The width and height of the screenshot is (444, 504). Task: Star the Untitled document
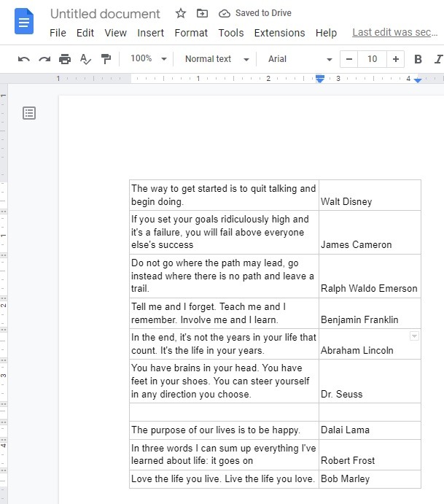181,13
